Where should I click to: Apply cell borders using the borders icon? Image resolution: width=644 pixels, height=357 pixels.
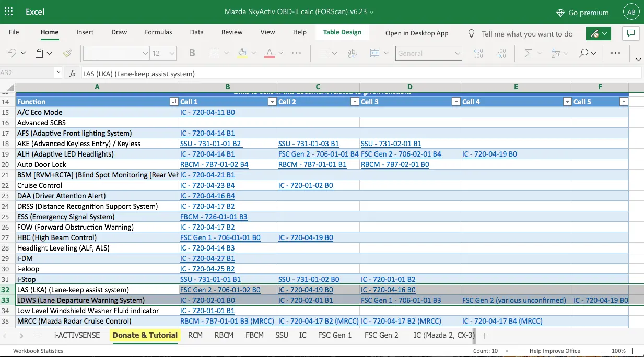click(x=215, y=53)
